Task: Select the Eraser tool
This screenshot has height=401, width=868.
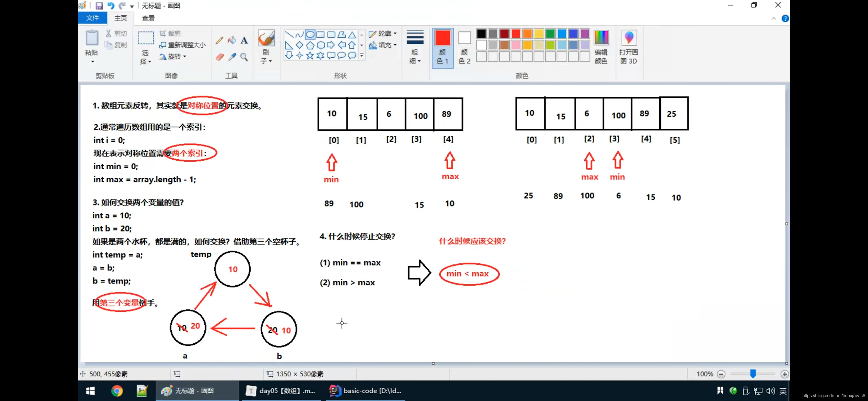Action: [220, 57]
